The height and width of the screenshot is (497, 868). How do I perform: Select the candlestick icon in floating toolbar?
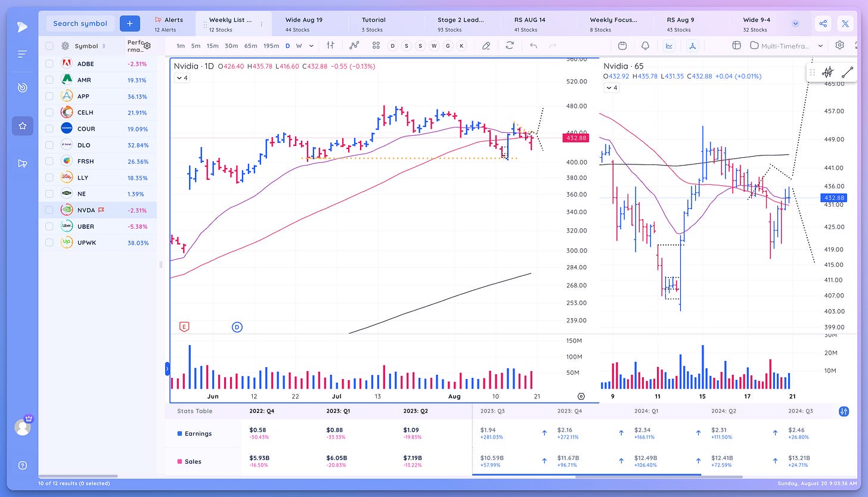pos(827,73)
